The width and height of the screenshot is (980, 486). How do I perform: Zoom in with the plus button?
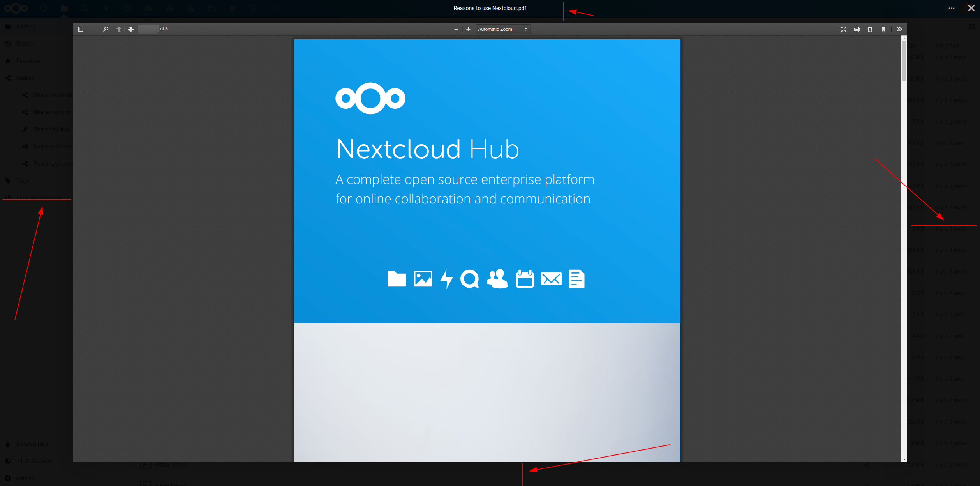(x=468, y=29)
